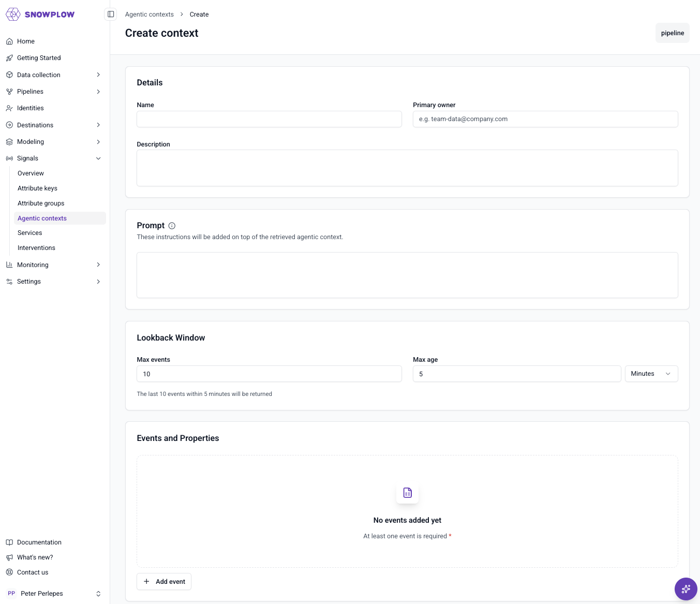
Task: Click the Pipelines branch icon
Action: pos(9,92)
